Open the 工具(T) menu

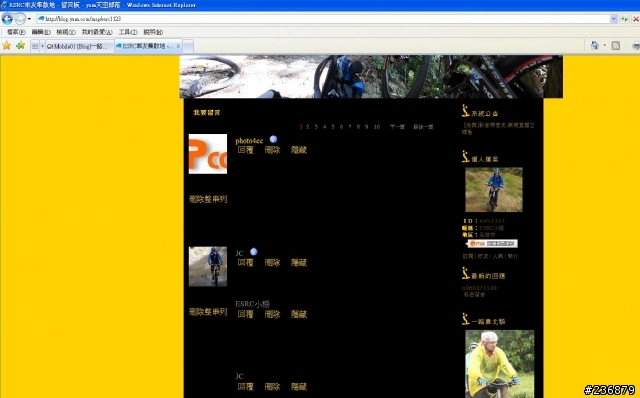pyautogui.click(x=128, y=32)
